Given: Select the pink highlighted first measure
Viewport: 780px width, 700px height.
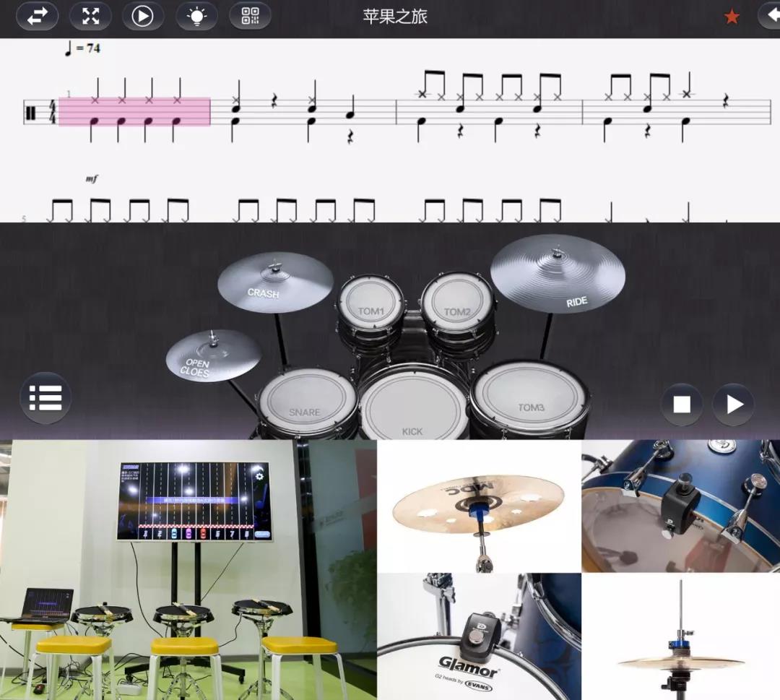Looking at the screenshot, I should click(134, 111).
